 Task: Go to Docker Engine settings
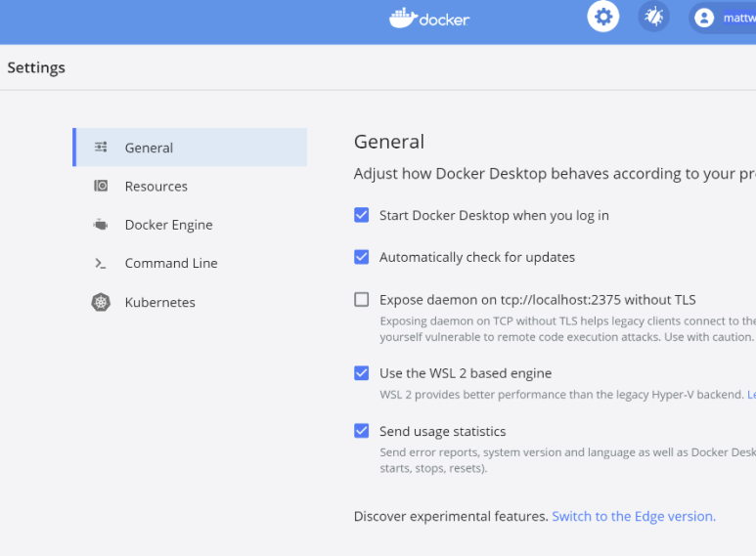point(190,225)
